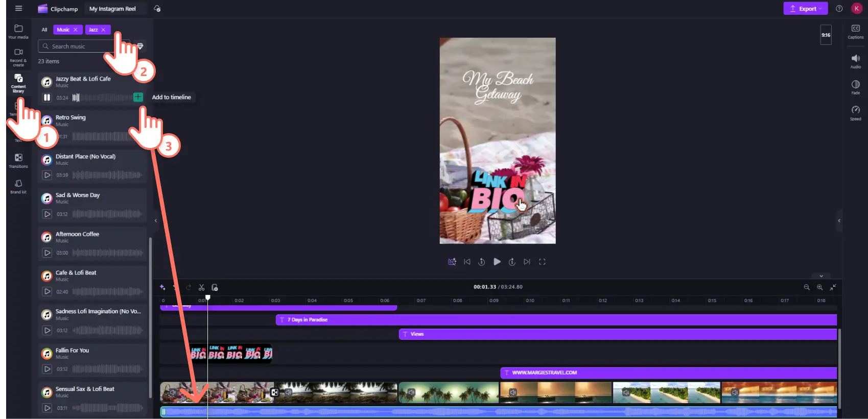
Task: Mute the picnic basket video clip
Action: tap(173, 392)
